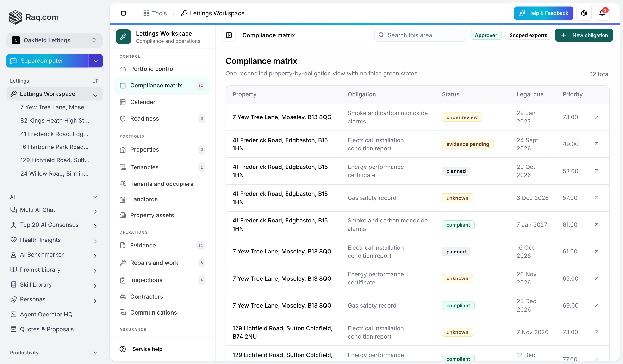Click the Priority column header

click(x=572, y=94)
